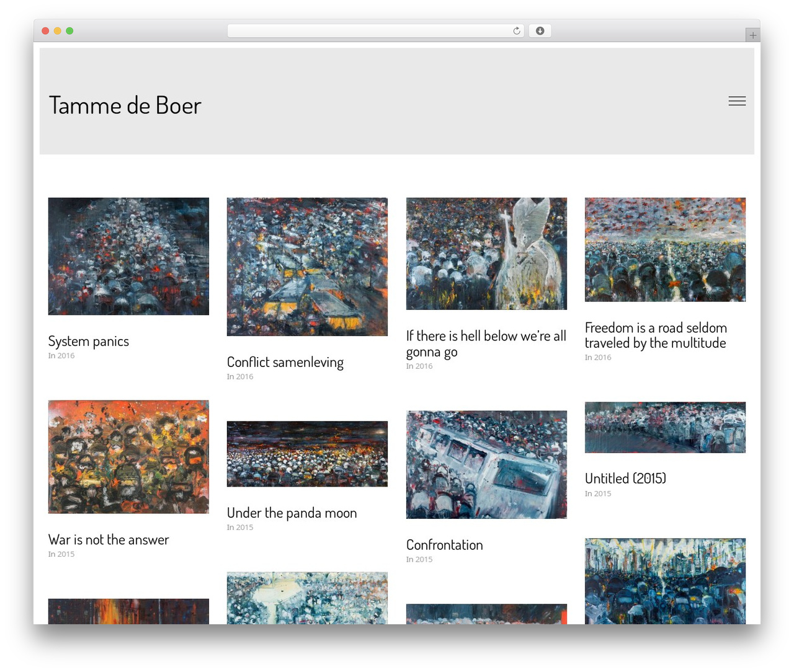Click In 2016 under Freedom is a road
The width and height of the screenshot is (794, 672).
click(598, 358)
